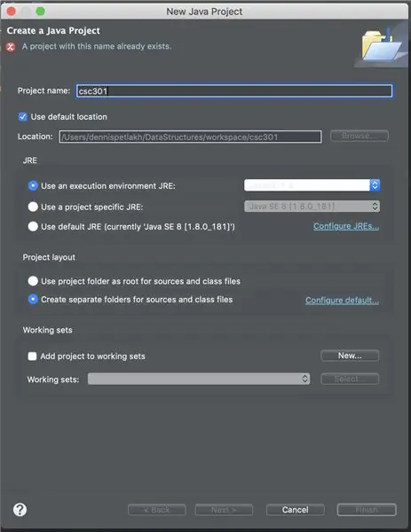Uncheck Use default location
Image resolution: width=411 pixels, height=532 pixels.
[23, 117]
